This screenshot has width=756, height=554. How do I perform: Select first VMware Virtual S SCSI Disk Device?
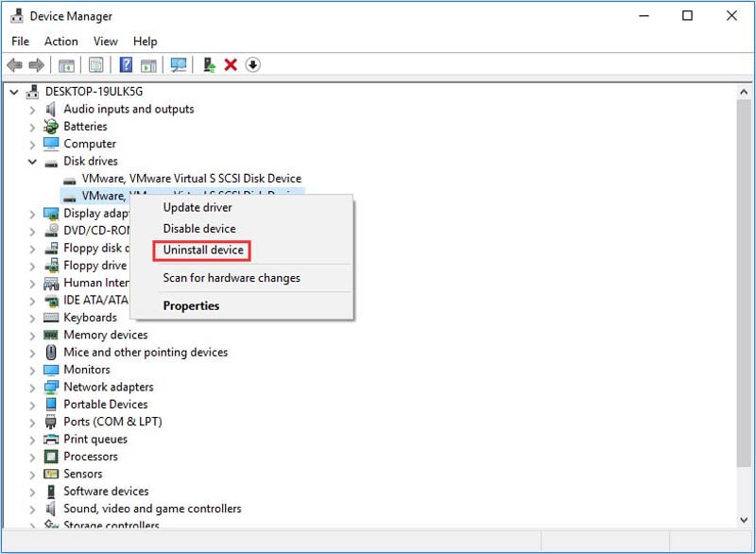tap(192, 179)
